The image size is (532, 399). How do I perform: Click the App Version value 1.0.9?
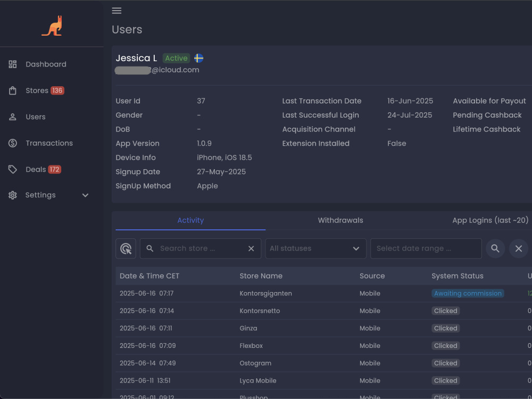tap(204, 143)
